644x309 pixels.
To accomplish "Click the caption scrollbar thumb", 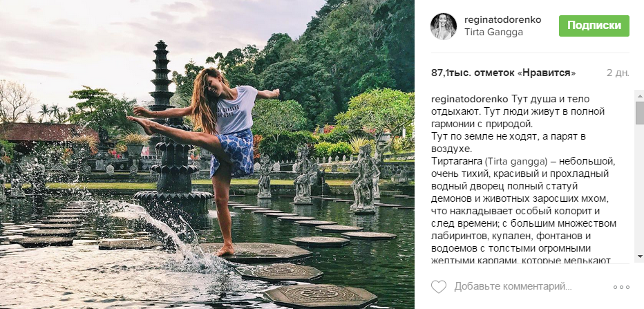I will coord(640,112).
